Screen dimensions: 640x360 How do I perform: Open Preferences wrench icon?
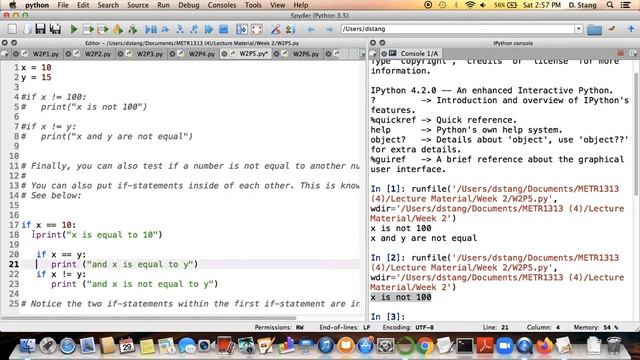tap(276, 29)
